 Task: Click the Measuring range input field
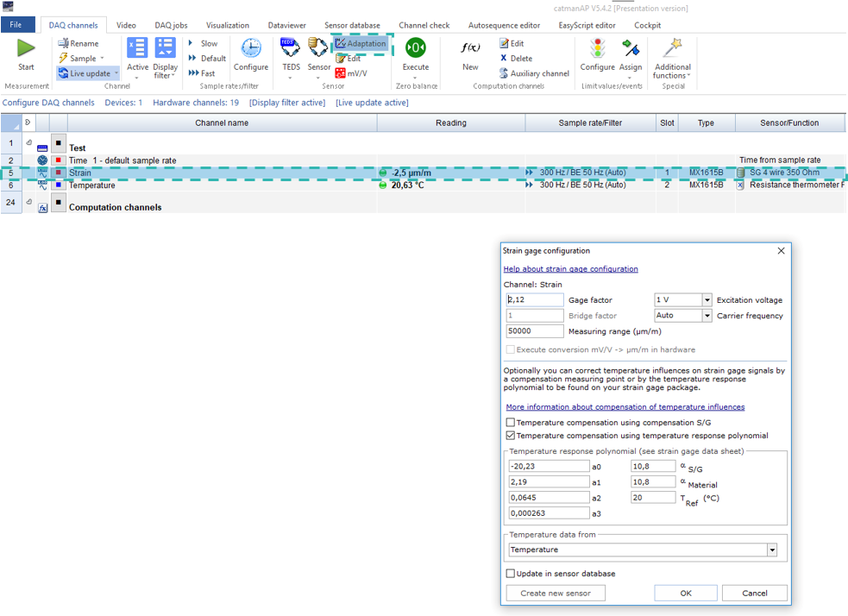(534, 331)
